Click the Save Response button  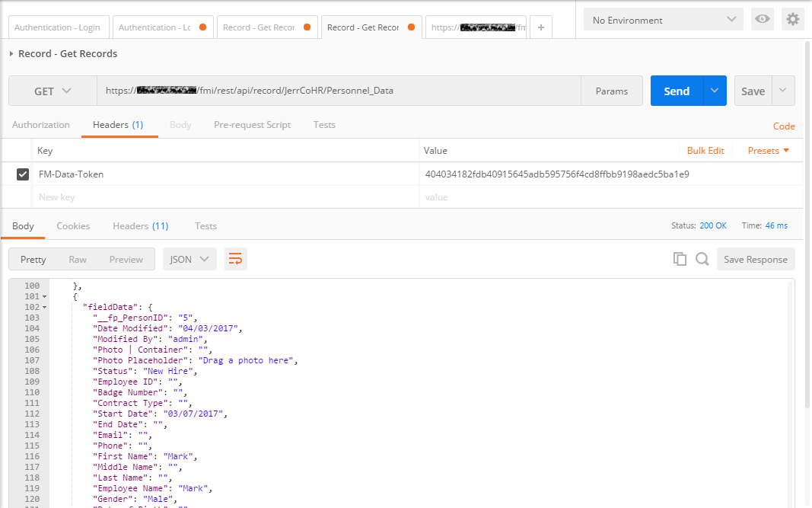click(755, 259)
